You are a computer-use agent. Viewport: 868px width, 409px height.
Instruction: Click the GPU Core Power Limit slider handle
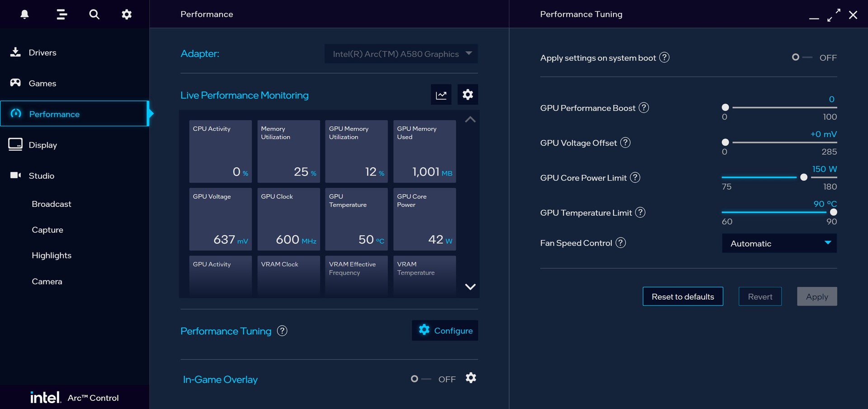tap(803, 177)
